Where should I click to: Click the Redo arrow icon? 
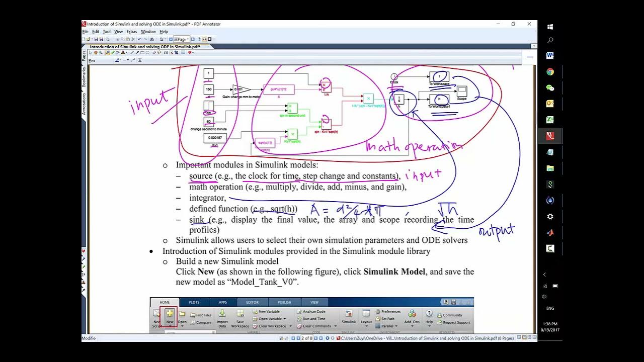coord(145,39)
